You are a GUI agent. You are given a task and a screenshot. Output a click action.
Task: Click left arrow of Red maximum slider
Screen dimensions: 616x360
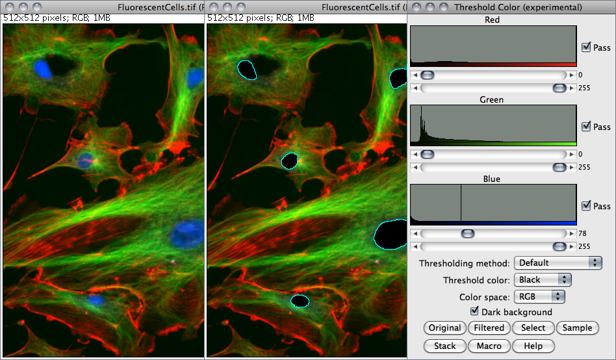pyautogui.click(x=415, y=88)
